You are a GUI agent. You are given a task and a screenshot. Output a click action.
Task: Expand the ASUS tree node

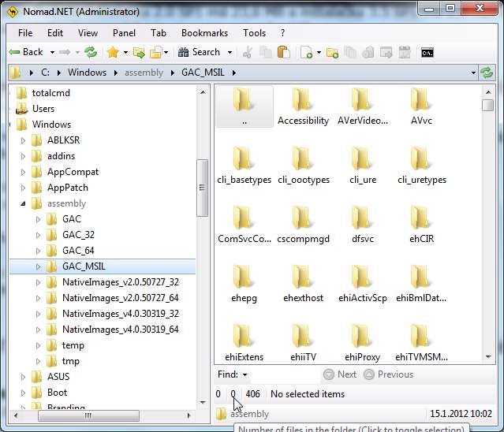coord(23,377)
